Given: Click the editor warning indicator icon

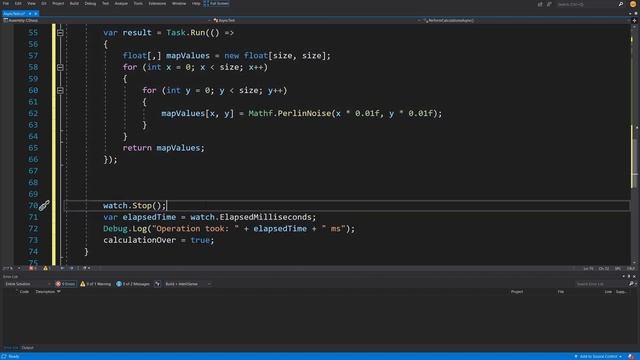Looking at the screenshot, I should (45, 268).
